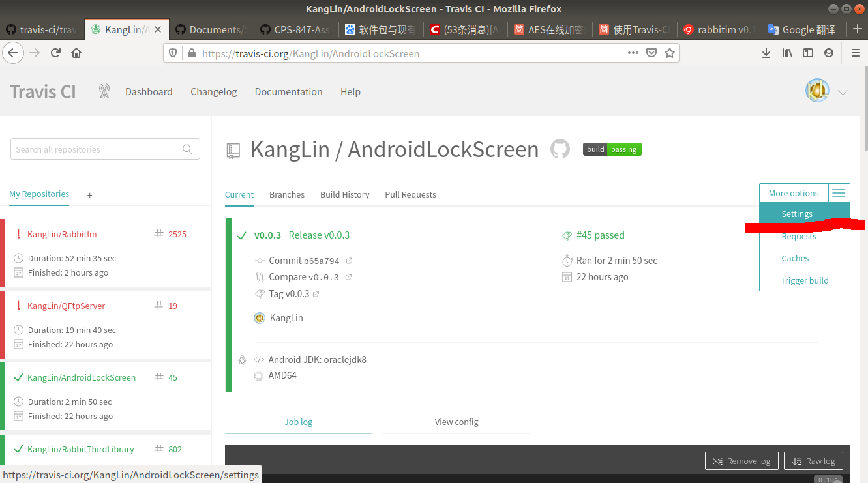This screenshot has height=483, width=868.
Task: Open Tag v0.0.3 external link icon
Action: [x=316, y=294]
